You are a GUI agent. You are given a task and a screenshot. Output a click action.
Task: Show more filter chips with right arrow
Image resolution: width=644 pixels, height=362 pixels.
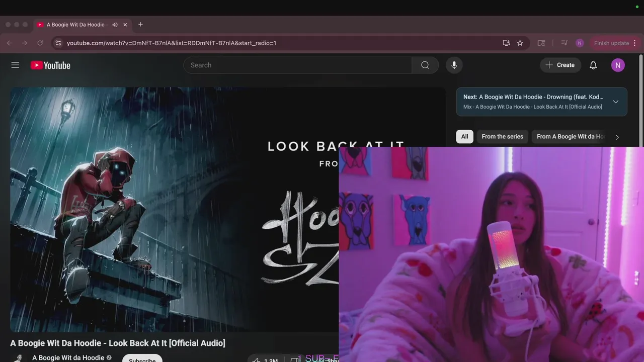[x=617, y=137]
